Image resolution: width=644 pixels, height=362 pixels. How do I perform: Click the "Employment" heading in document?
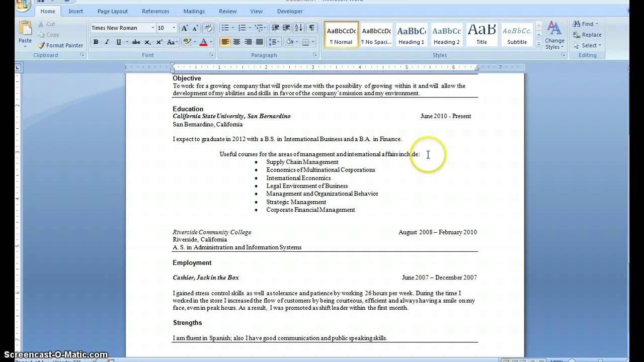[x=192, y=262]
